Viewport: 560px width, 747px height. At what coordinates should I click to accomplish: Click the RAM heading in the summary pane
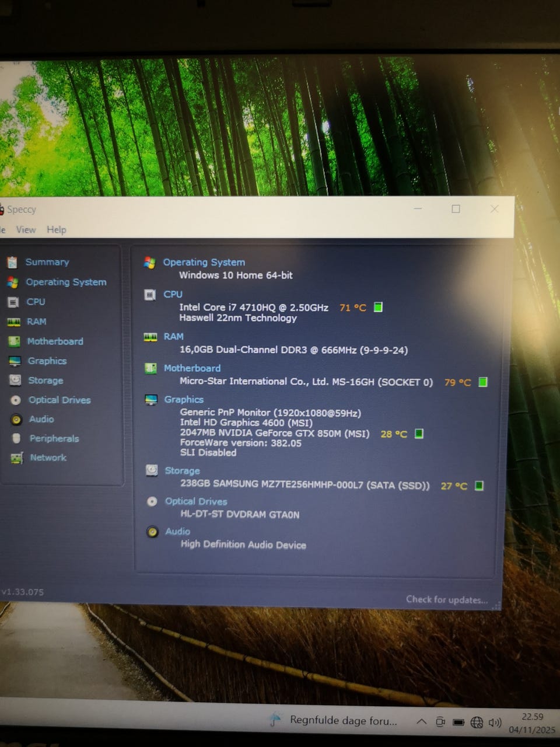173,337
